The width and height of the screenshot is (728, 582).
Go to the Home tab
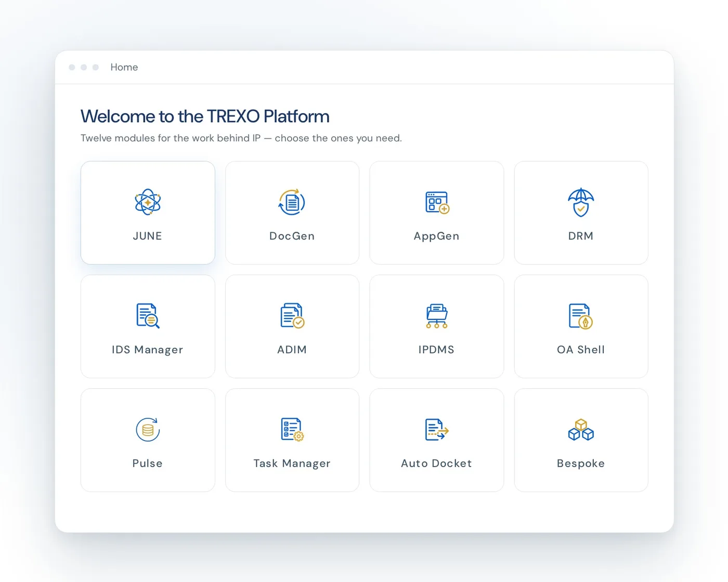tap(124, 67)
